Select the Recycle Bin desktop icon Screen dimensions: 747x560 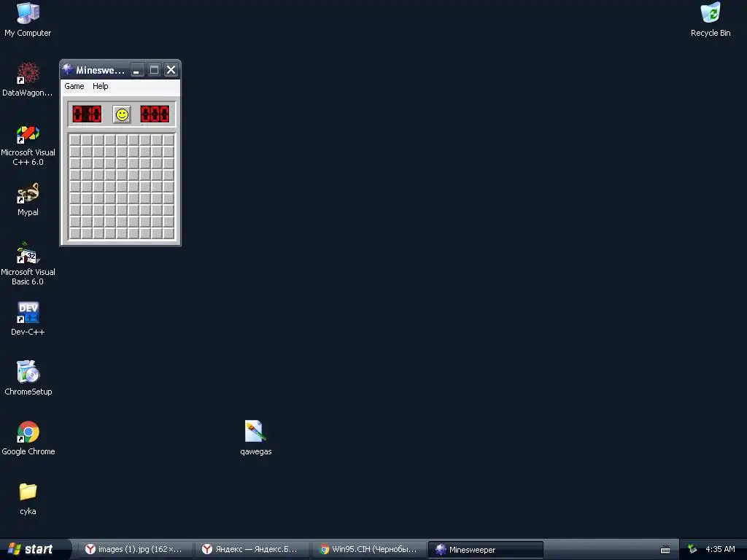pyautogui.click(x=711, y=20)
